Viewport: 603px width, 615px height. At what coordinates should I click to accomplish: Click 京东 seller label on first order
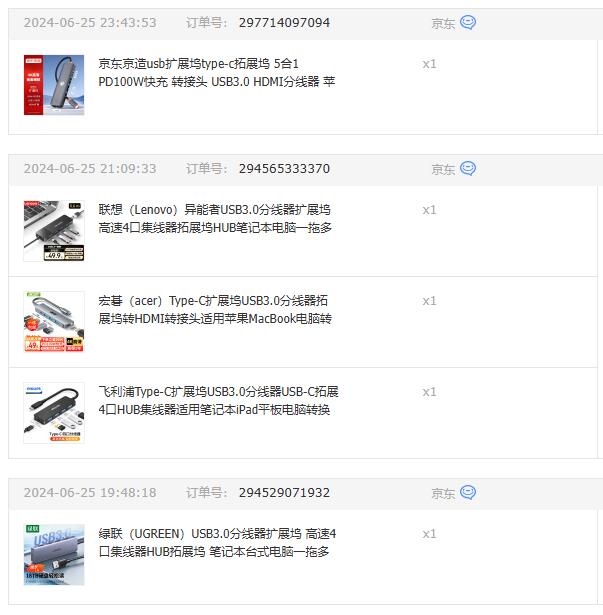[443, 24]
